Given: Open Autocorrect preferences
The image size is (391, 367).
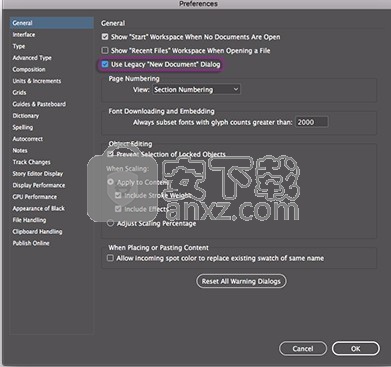Looking at the screenshot, I should pos(28,139).
